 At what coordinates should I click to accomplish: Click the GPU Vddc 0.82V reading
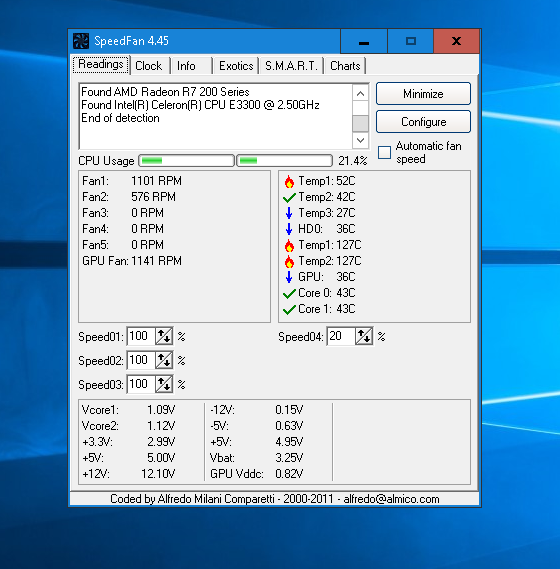coord(257,474)
